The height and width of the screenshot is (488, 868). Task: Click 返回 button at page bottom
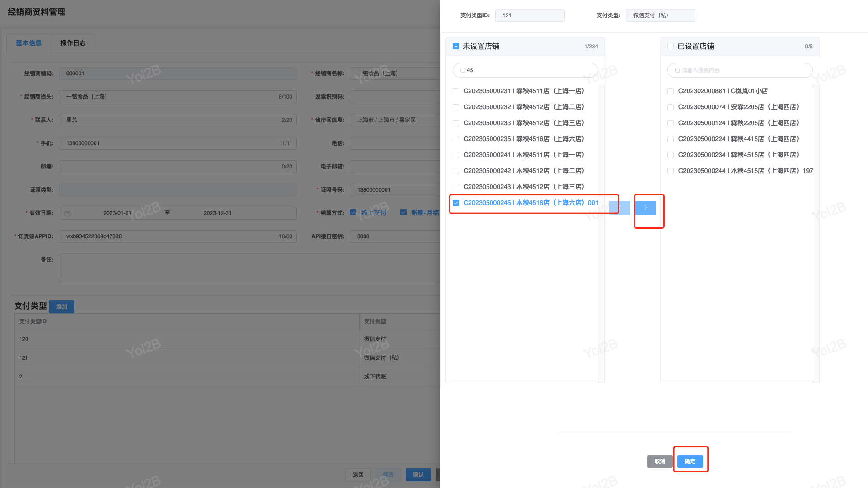358,475
